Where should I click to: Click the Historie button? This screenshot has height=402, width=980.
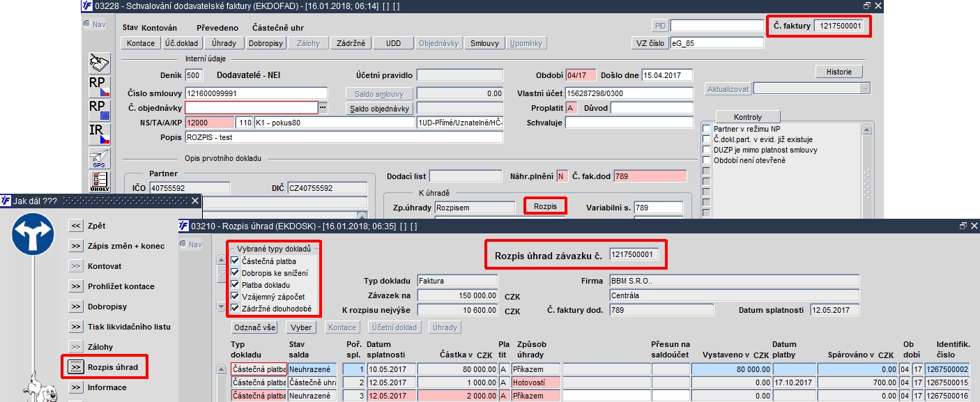[839, 72]
